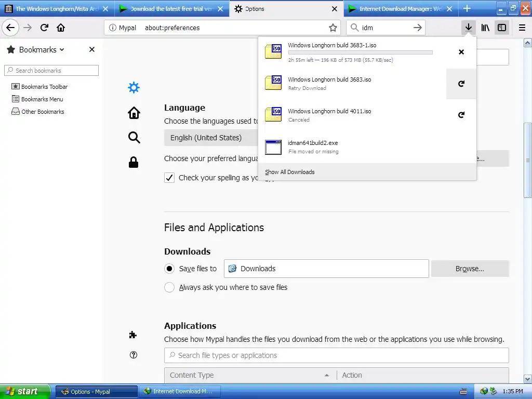532x399 pixels.
Task: Select Windows Longhorn build 3683.iso entry
Action: click(352, 84)
